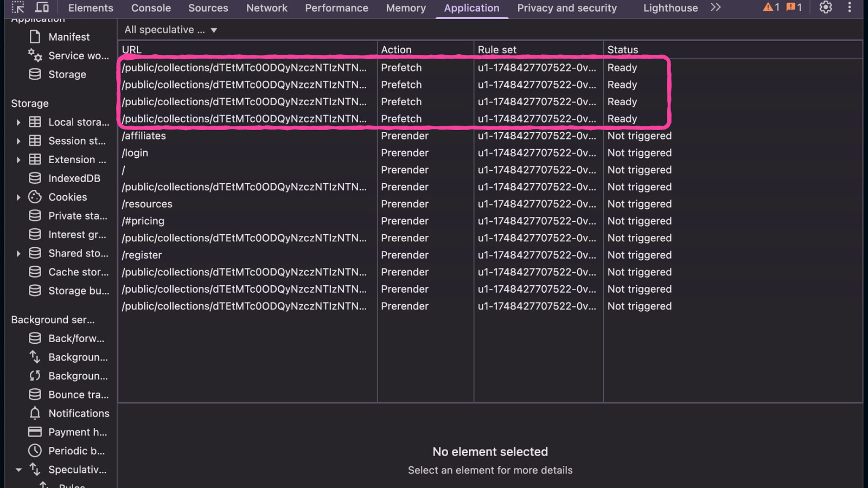Viewport: 868px width, 488px height.
Task: Open the All speculative loads dropdown
Action: [170, 30]
